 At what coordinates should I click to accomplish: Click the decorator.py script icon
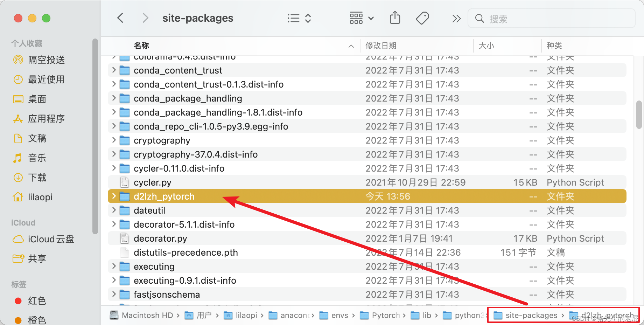pos(125,238)
